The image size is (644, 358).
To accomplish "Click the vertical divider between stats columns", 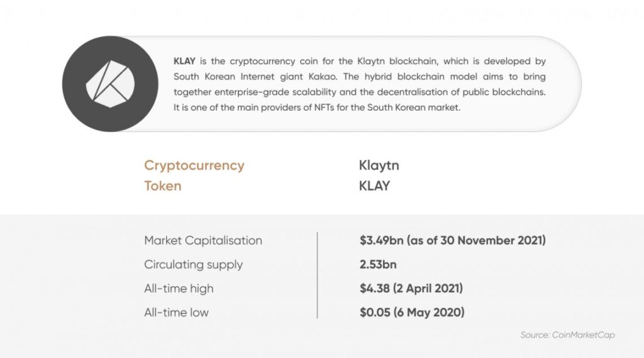I will pyautogui.click(x=317, y=276).
